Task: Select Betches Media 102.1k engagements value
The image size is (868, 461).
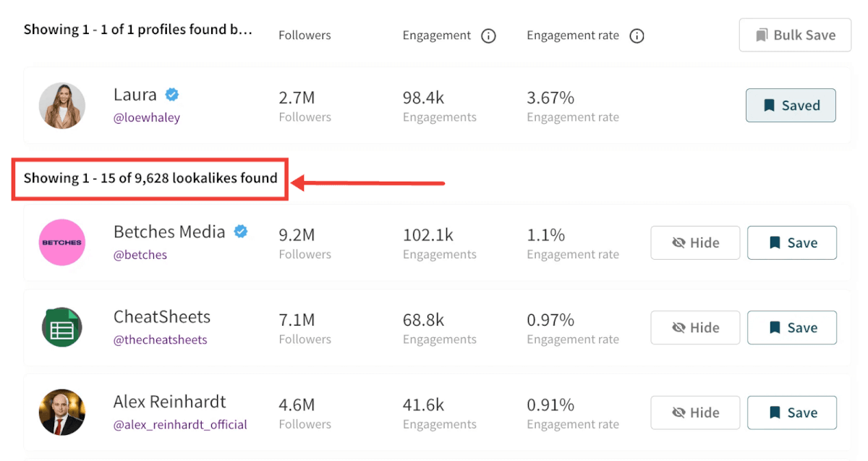Action: [428, 234]
